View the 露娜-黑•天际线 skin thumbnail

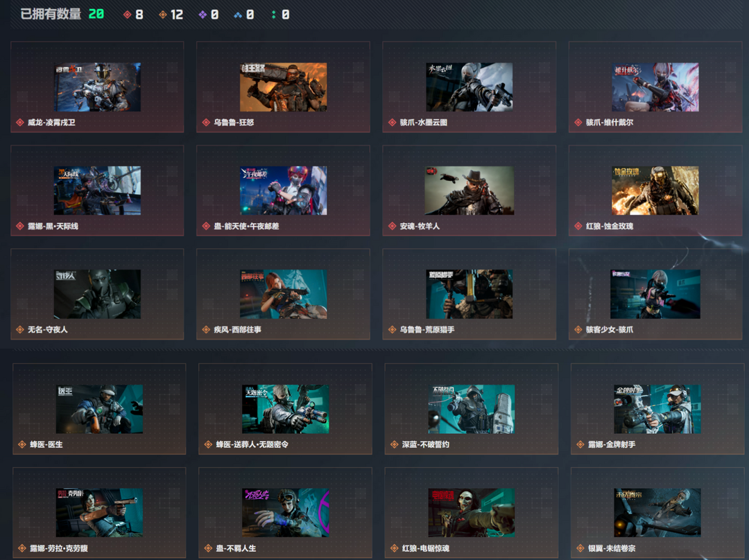coord(98,191)
